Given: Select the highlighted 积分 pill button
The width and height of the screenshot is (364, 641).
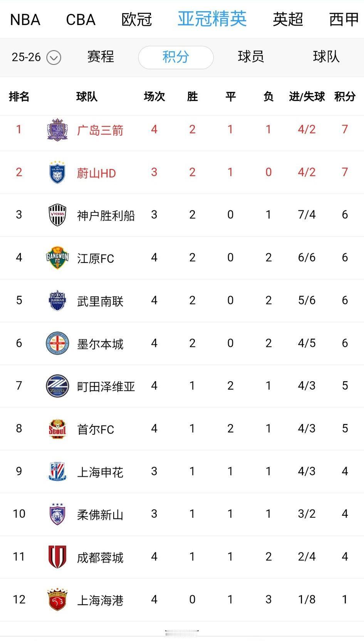Looking at the screenshot, I should (176, 57).
